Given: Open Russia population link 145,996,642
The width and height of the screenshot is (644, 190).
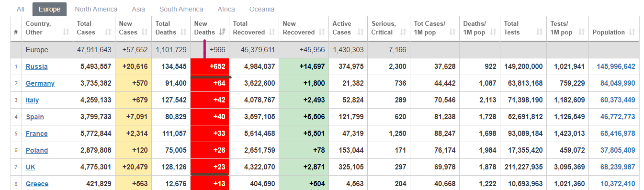Looking at the screenshot, I should [616, 67].
